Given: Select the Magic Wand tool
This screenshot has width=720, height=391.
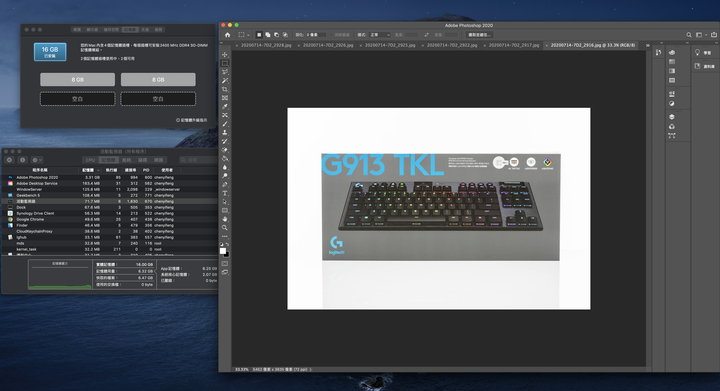Looking at the screenshot, I should 225,81.
